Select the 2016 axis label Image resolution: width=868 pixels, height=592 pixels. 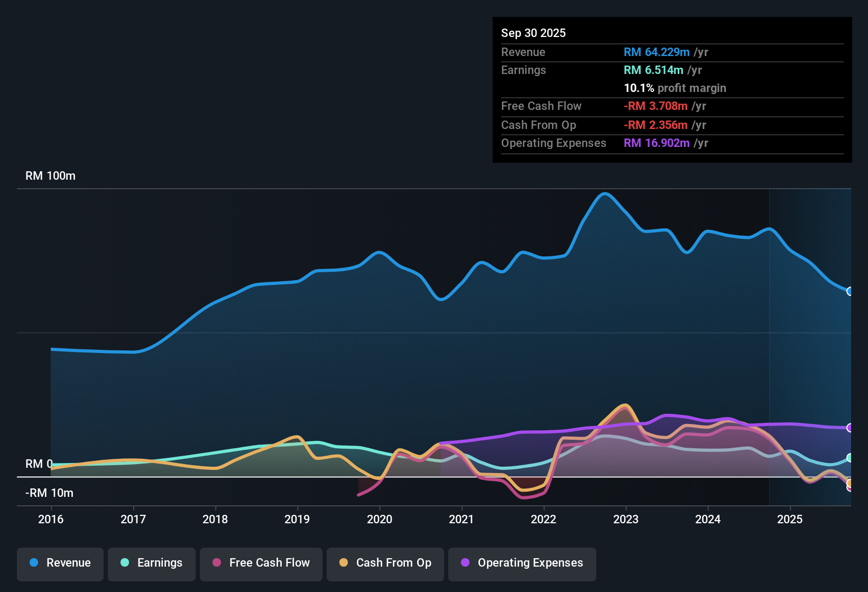pyautogui.click(x=51, y=520)
